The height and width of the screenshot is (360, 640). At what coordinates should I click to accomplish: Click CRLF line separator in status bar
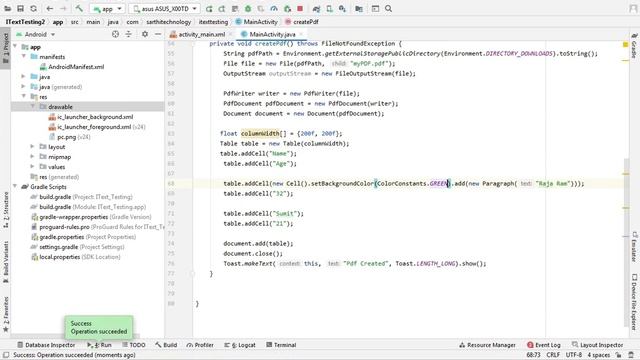pyautogui.click(x=553, y=355)
